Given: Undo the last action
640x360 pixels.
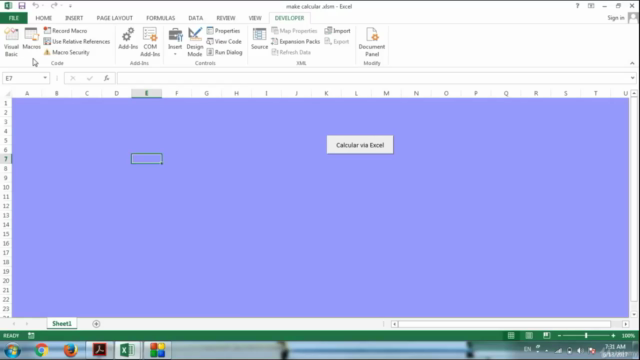Looking at the screenshot, I should (x=36, y=6).
